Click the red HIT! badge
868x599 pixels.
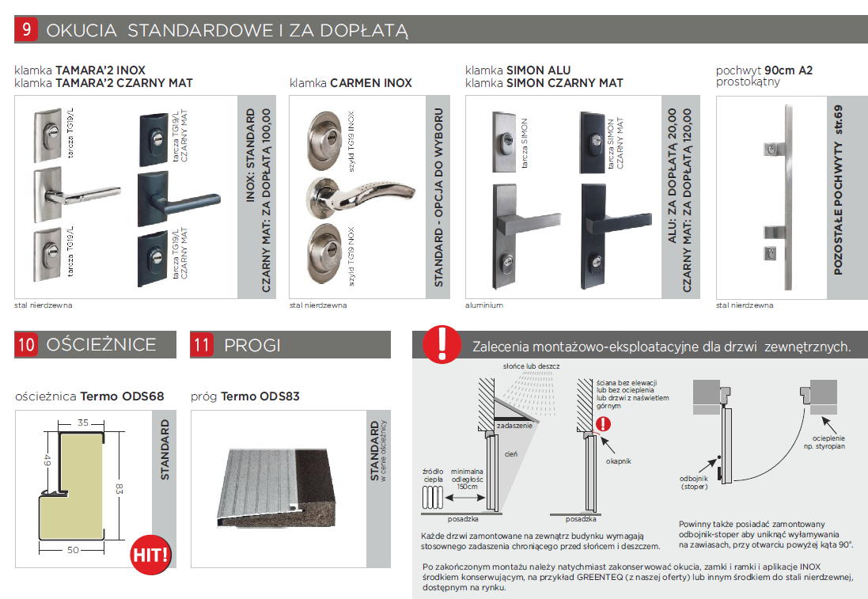pos(150,554)
